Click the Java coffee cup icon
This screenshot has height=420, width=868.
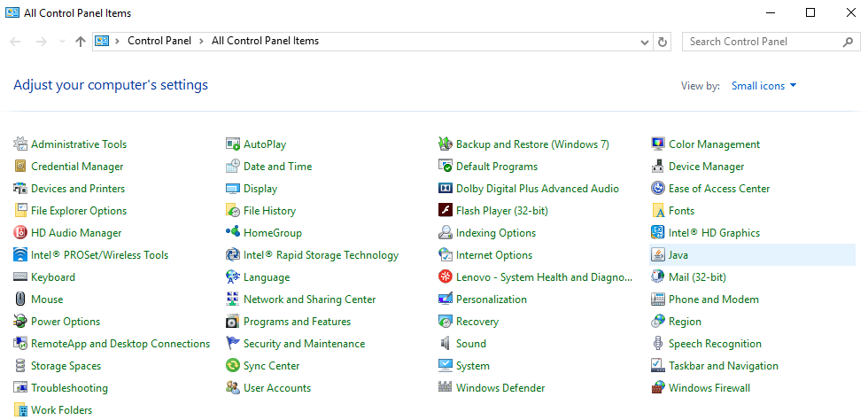(658, 255)
